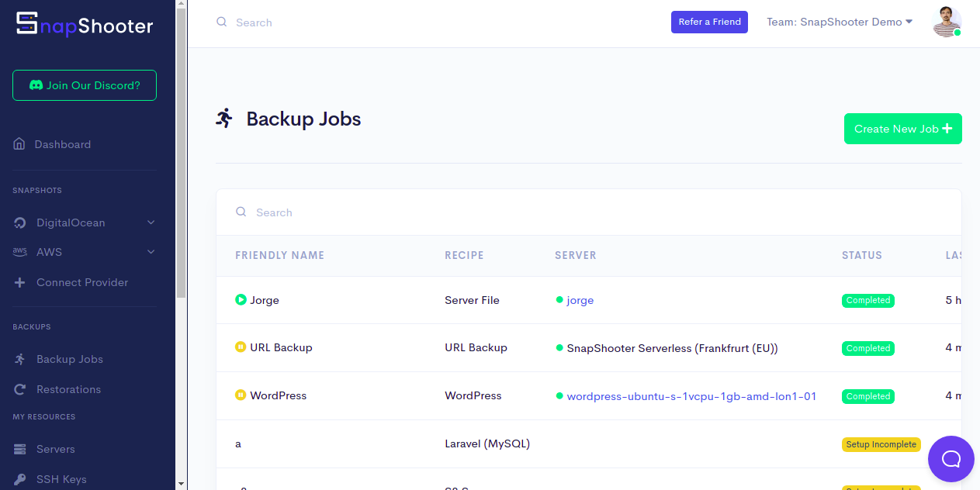Click the SnapShooter Serverless (Frankfrurt (EU)) server cell
The width and height of the screenshot is (980, 490).
coord(673,348)
